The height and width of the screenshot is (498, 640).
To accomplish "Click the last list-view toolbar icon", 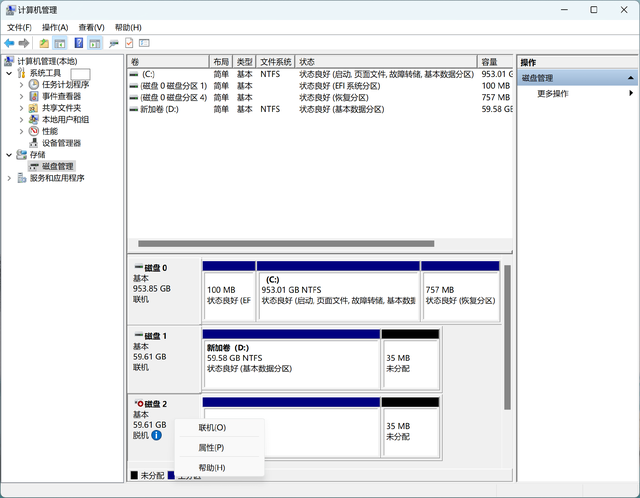I will click(x=144, y=43).
